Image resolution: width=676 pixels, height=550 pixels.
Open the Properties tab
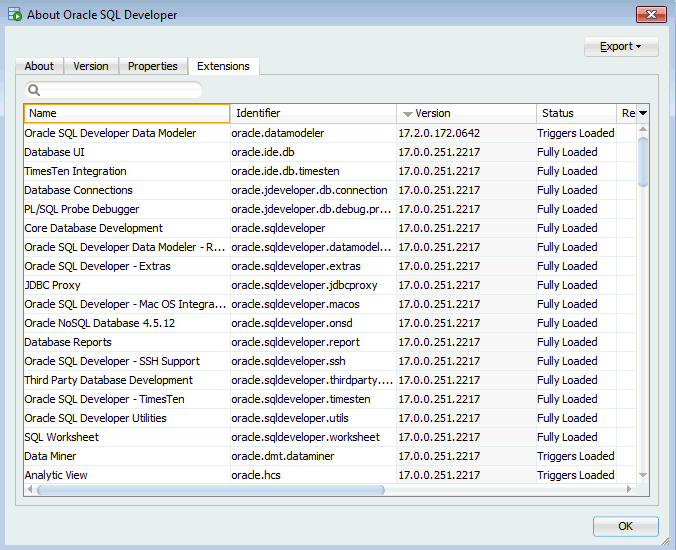[x=153, y=66]
